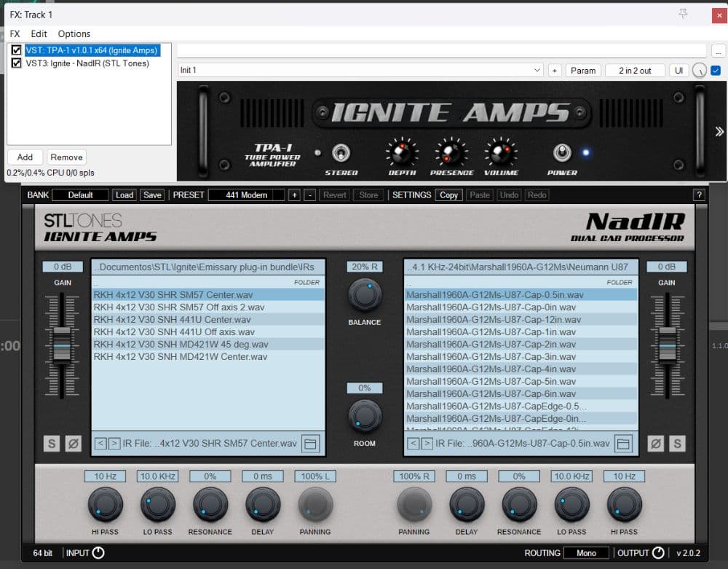Toggle NadIR plugin checkbox in FX list
Screen dimensions: 728x569
pyautogui.click(x=16, y=63)
